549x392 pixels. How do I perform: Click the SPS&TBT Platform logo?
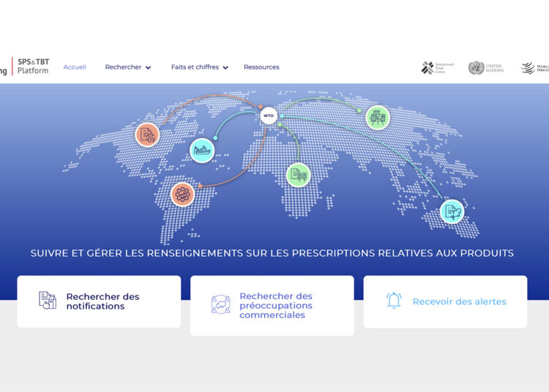tap(33, 67)
